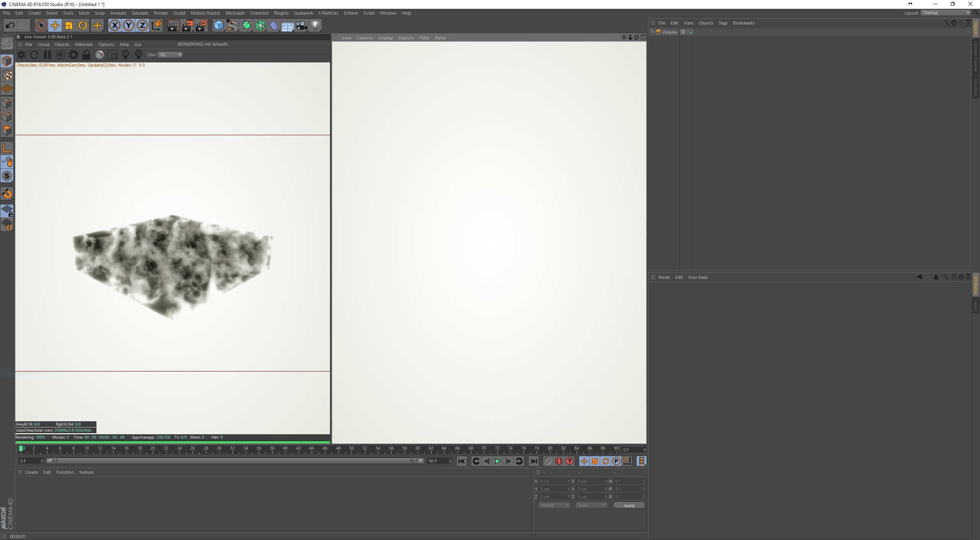Restart rendering in Live Viewer
Viewport: 980px width, 540px height.
pos(34,55)
